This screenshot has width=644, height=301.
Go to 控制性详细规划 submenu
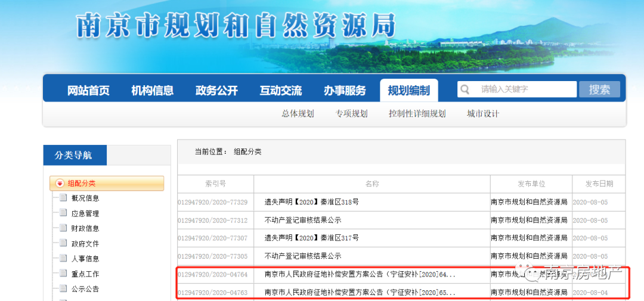417,114
